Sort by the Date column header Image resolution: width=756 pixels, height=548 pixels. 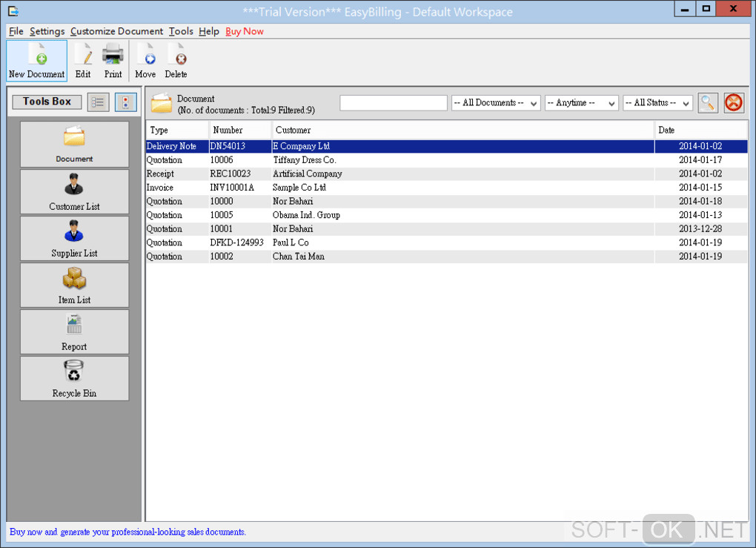pyautogui.click(x=701, y=131)
